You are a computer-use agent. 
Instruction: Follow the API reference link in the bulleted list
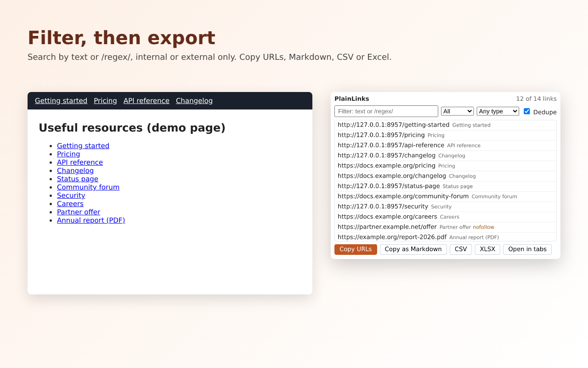point(80,162)
